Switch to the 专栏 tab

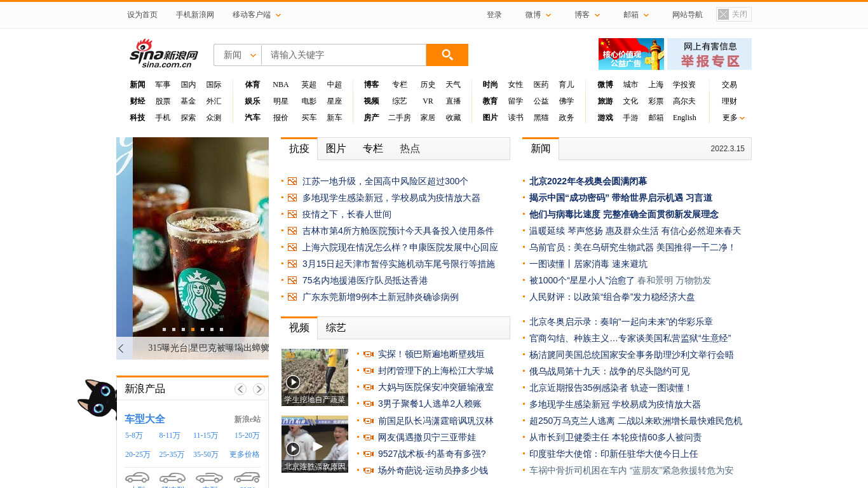pyautogui.click(x=373, y=149)
